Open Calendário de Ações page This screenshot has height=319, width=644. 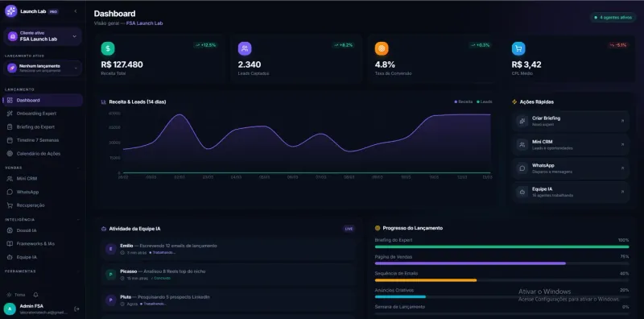point(43,153)
